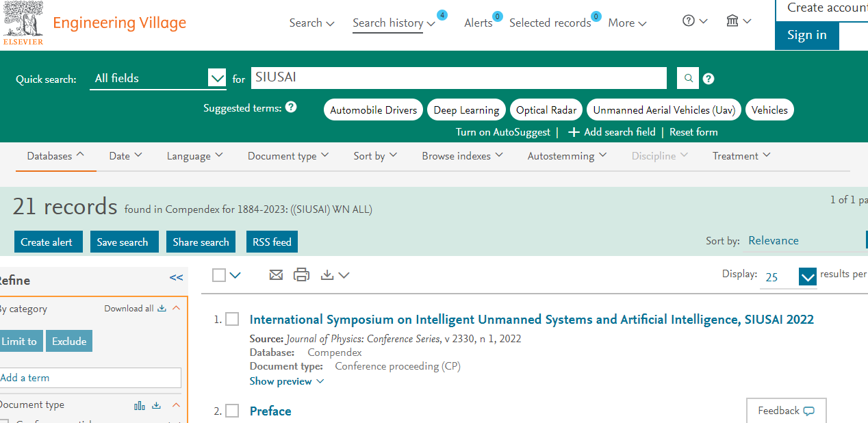This screenshot has width=868, height=423.
Task: Open the All fields dropdown
Action: click(158, 79)
